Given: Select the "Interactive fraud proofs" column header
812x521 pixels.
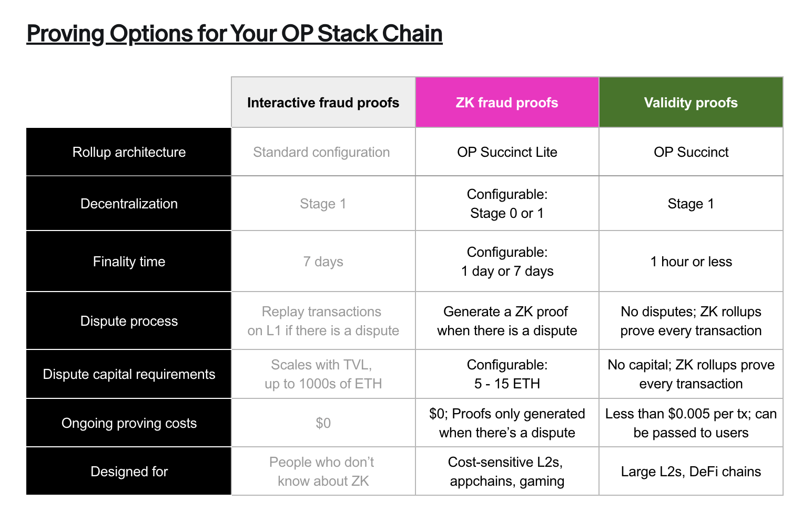Looking at the screenshot, I should (x=323, y=103).
